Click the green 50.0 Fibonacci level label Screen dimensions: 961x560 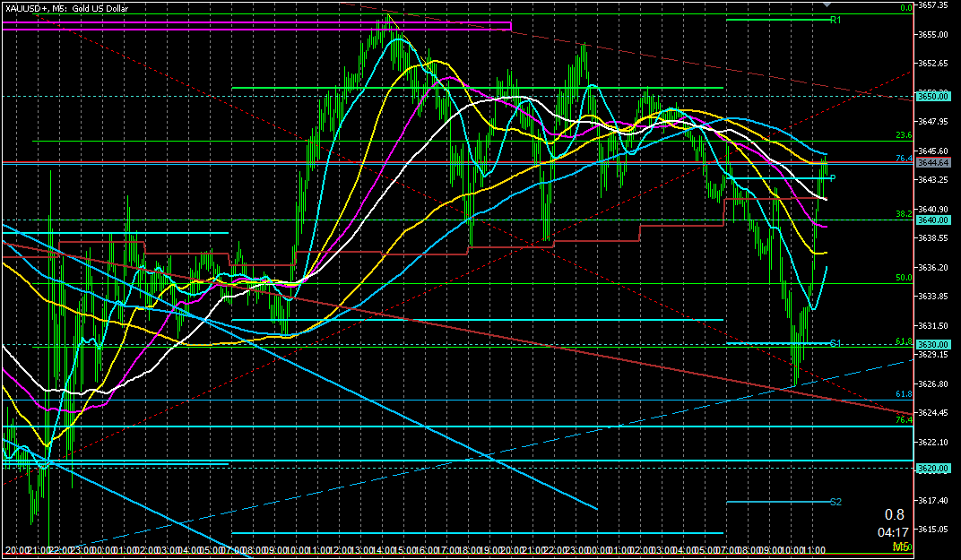pyautogui.click(x=904, y=278)
